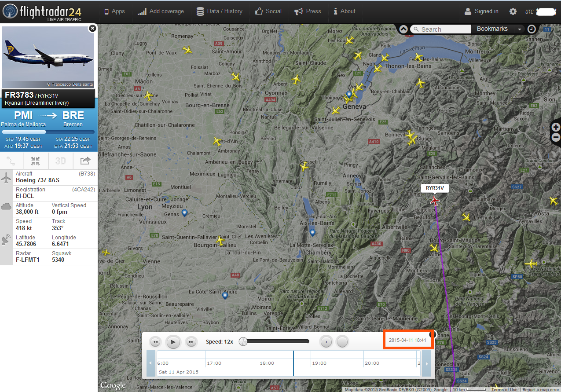Close the flight details panel
Viewport: 561px width, 392px height.
coord(92,29)
